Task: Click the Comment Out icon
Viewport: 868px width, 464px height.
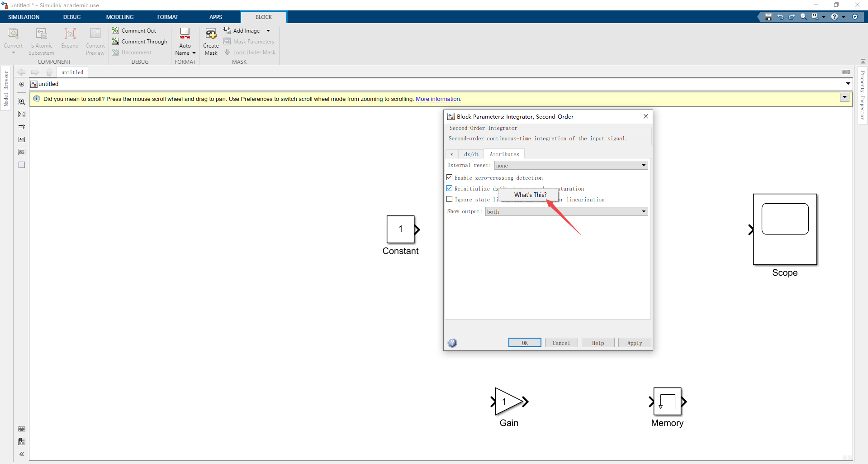Action: pyautogui.click(x=115, y=30)
